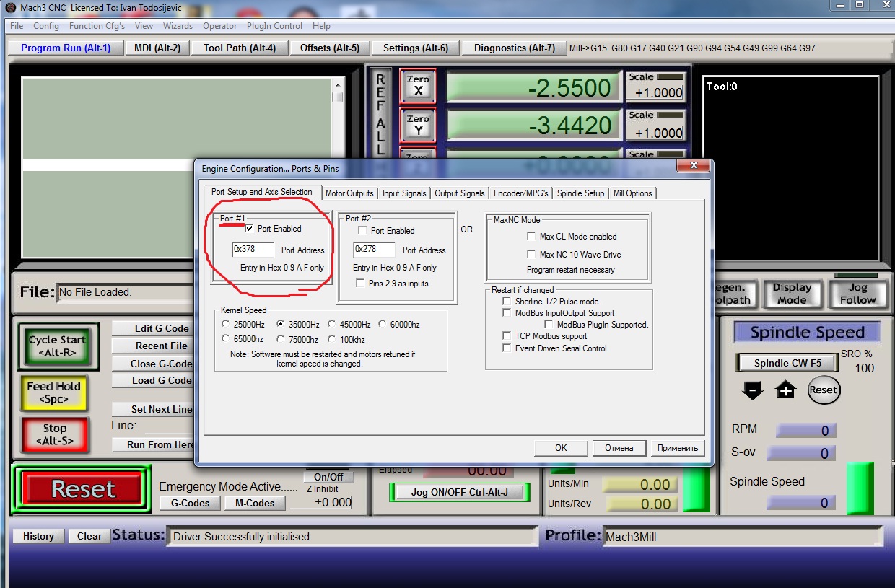895x588 pixels.
Task: Switch to Encoder/MPG's tab
Action: (521, 193)
